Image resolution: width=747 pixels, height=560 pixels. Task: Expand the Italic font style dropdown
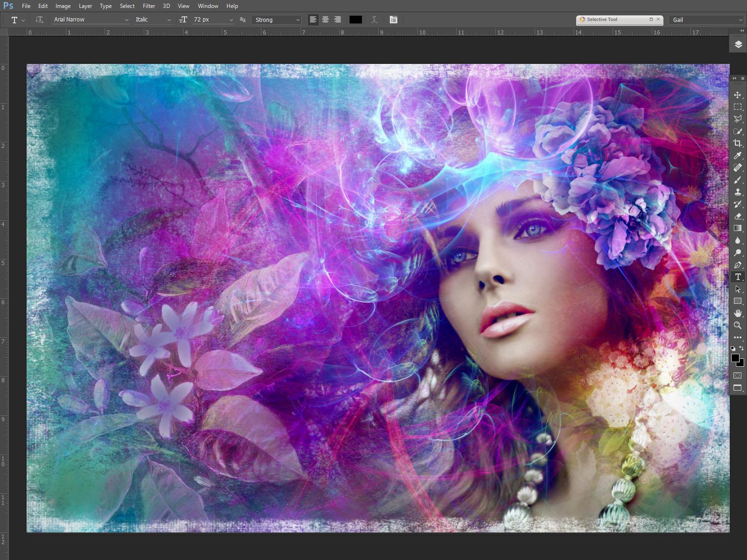[153, 20]
